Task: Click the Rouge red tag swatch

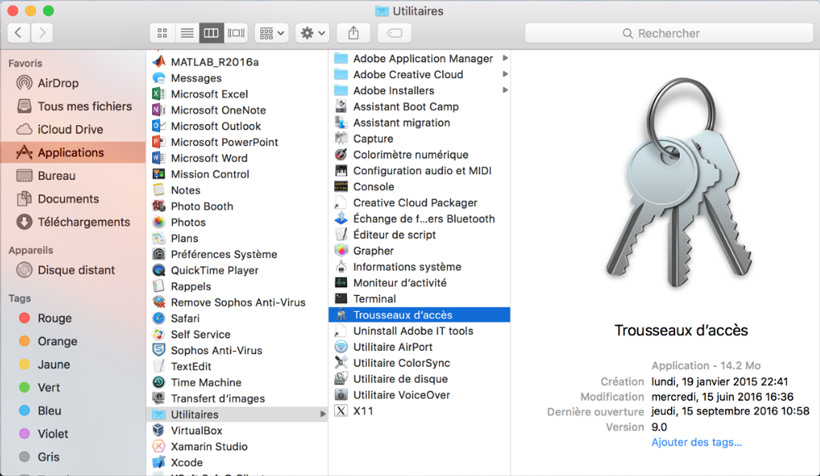Action: [x=25, y=318]
